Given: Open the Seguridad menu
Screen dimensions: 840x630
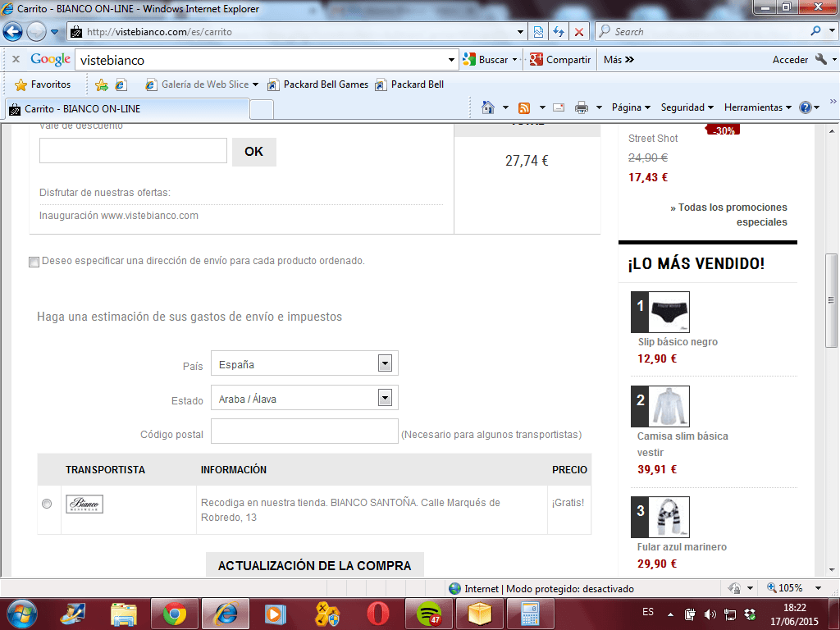Looking at the screenshot, I should [x=687, y=107].
